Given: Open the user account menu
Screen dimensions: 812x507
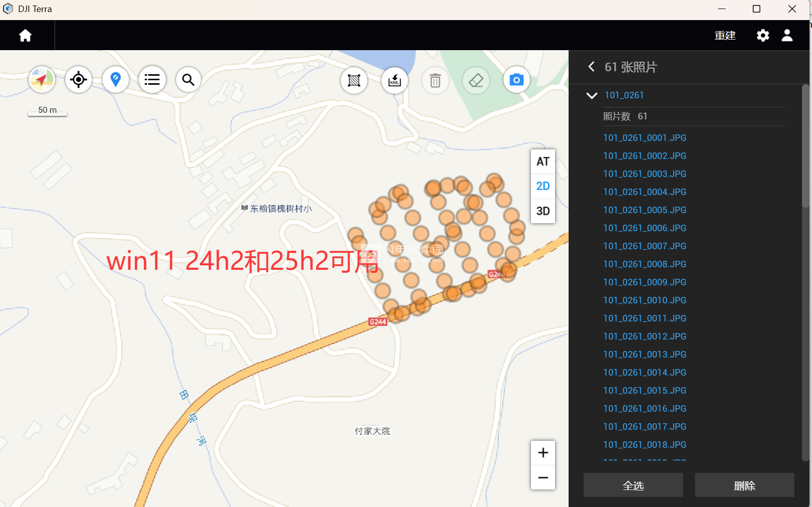Looking at the screenshot, I should (787, 36).
